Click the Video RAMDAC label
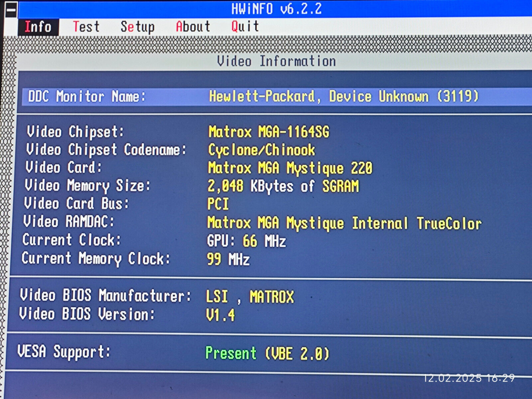Viewport: 532px width, 399px height. click(68, 221)
